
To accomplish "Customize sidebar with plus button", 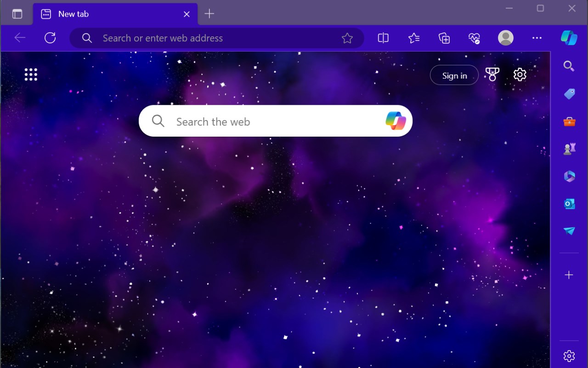I will tap(569, 275).
